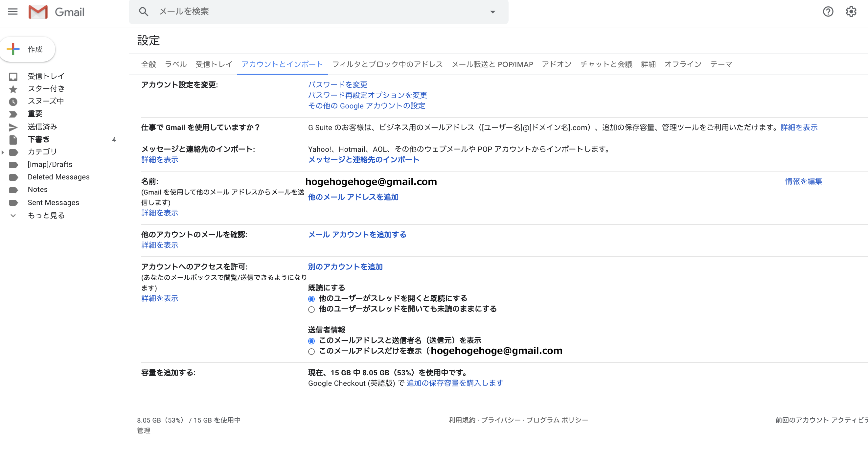Image resolution: width=868 pixels, height=464 pixels.
Task: Open the help question mark icon
Action: coord(828,12)
